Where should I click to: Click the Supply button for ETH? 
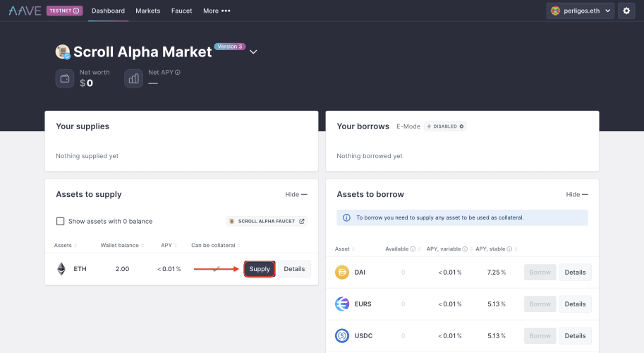260,269
